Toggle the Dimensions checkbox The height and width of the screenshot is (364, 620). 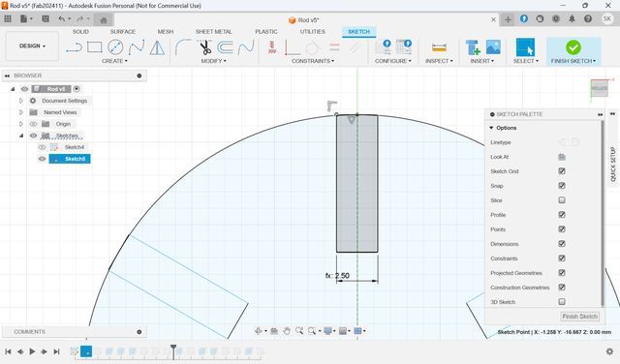click(x=562, y=244)
